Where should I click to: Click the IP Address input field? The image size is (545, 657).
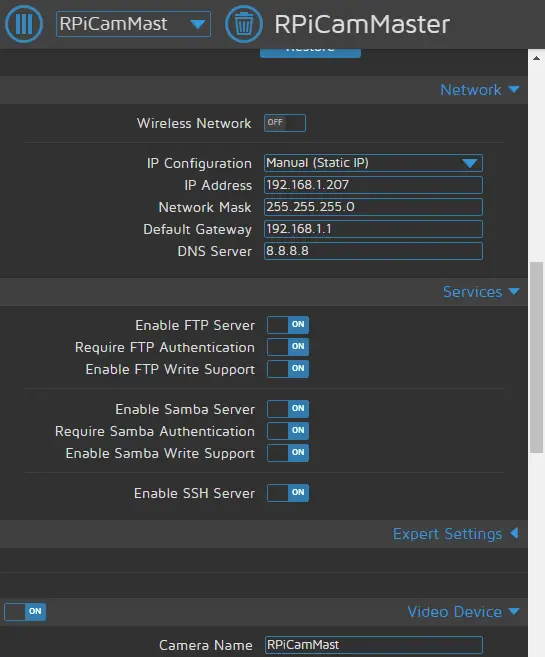click(373, 185)
